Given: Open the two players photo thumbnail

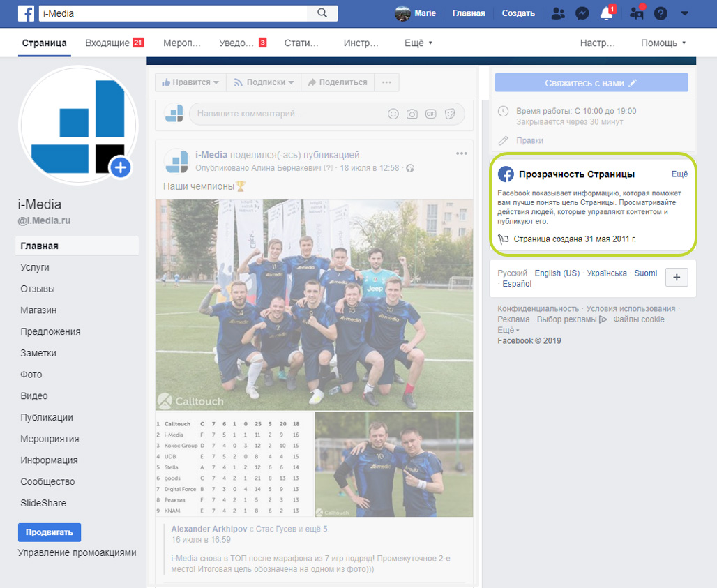Looking at the screenshot, I should pyautogui.click(x=394, y=465).
